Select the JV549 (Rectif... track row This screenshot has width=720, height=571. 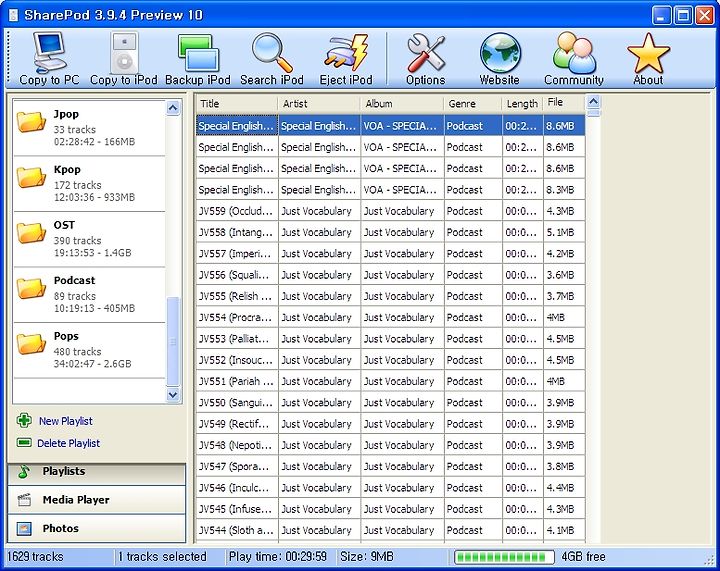pyautogui.click(x=391, y=424)
